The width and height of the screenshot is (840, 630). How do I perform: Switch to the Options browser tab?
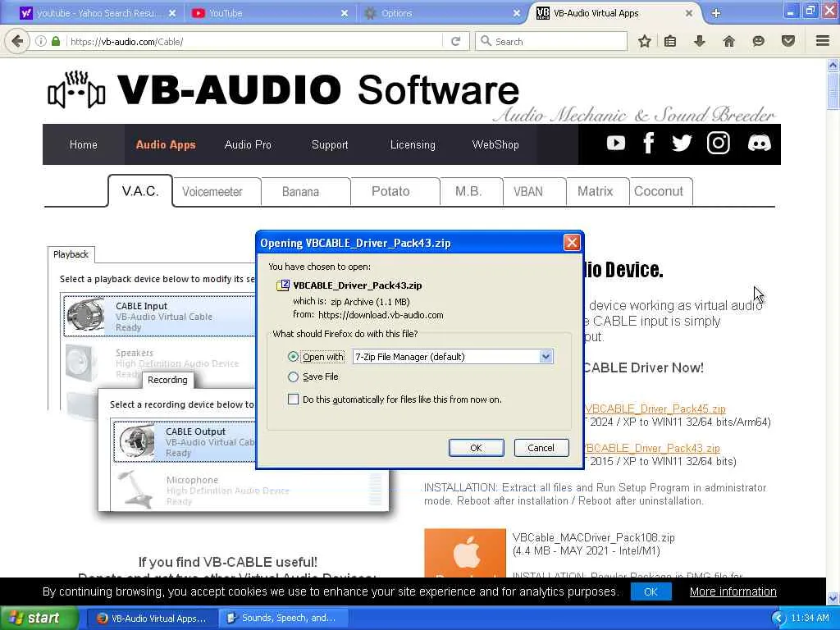click(x=442, y=13)
